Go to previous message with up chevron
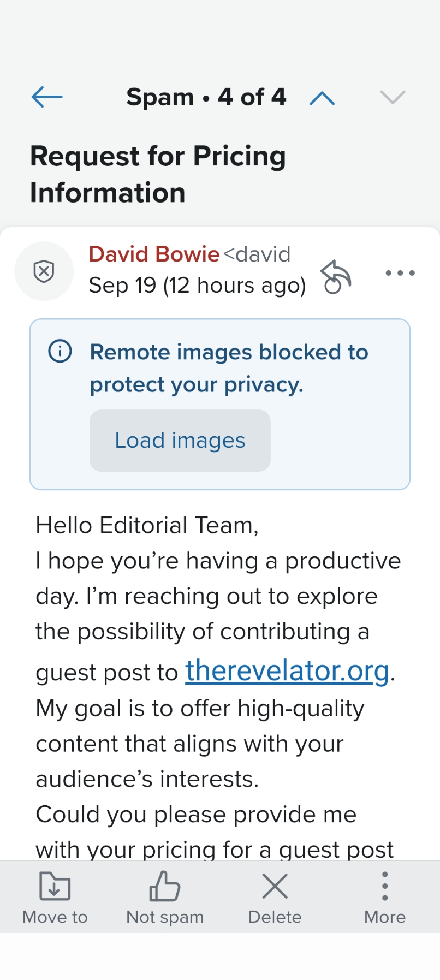Viewport: 440px width, 980px height. 322,98
